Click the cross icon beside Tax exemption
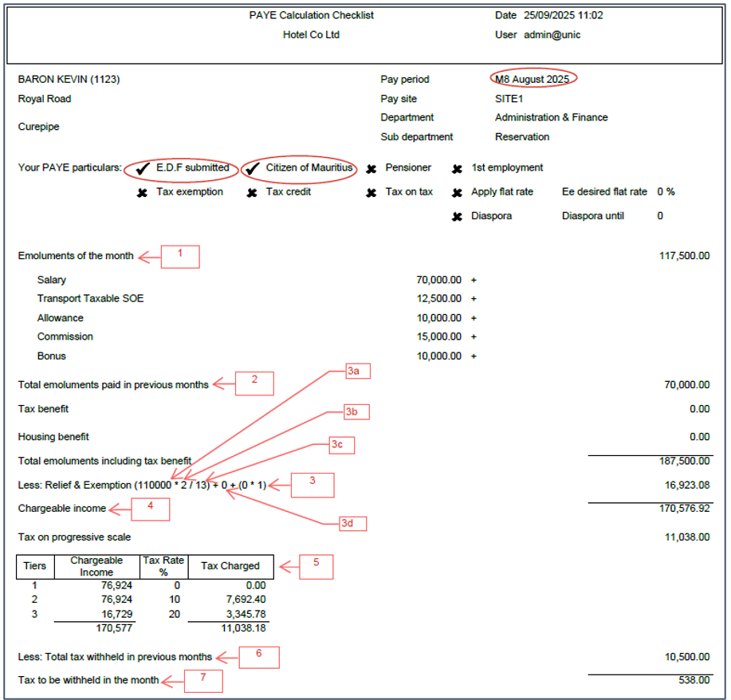 (142, 193)
